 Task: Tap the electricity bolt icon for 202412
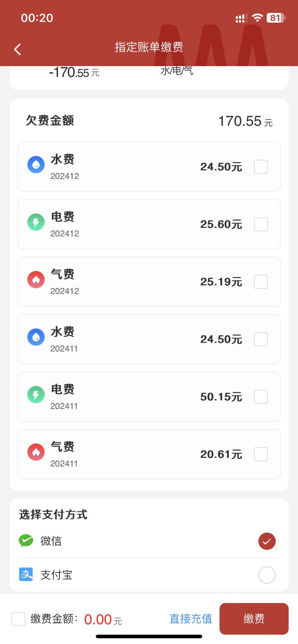coord(36,222)
